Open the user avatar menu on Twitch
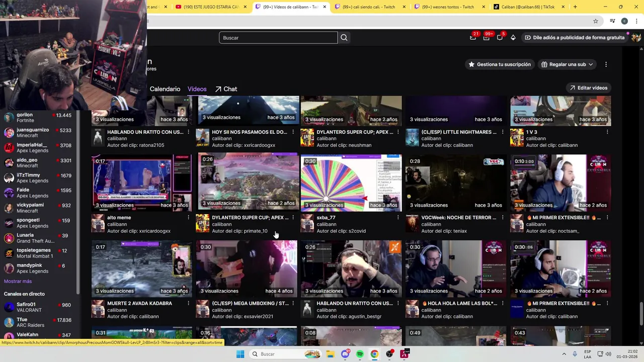Viewport: 644px width, 362px height. pos(636,37)
